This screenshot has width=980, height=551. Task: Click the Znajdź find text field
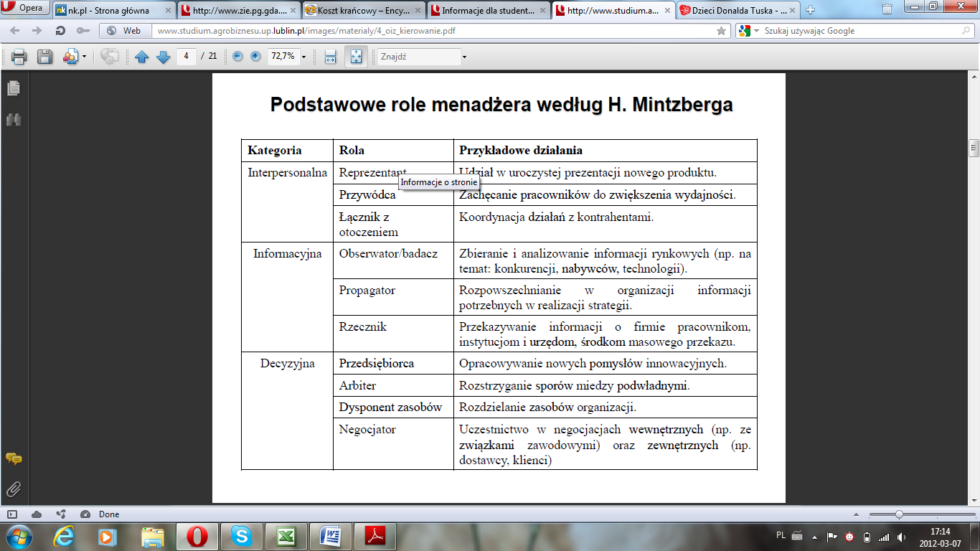pyautogui.click(x=419, y=56)
